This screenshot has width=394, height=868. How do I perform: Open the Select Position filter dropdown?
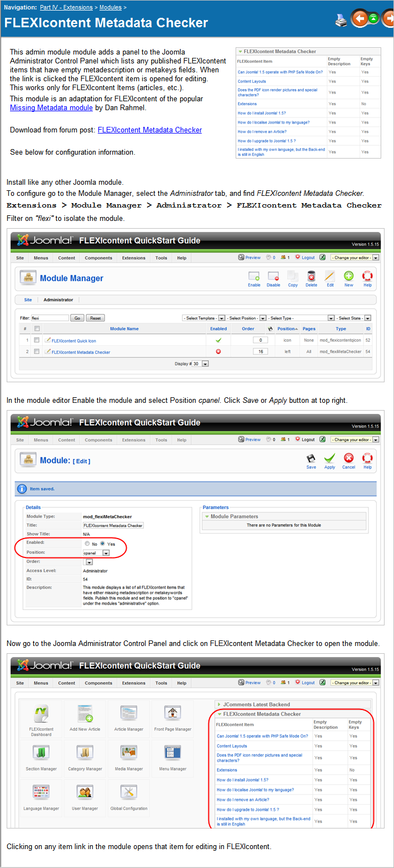coord(246,318)
